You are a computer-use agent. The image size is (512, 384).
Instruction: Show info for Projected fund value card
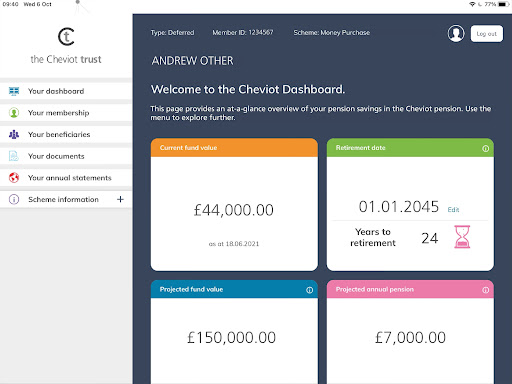click(310, 290)
